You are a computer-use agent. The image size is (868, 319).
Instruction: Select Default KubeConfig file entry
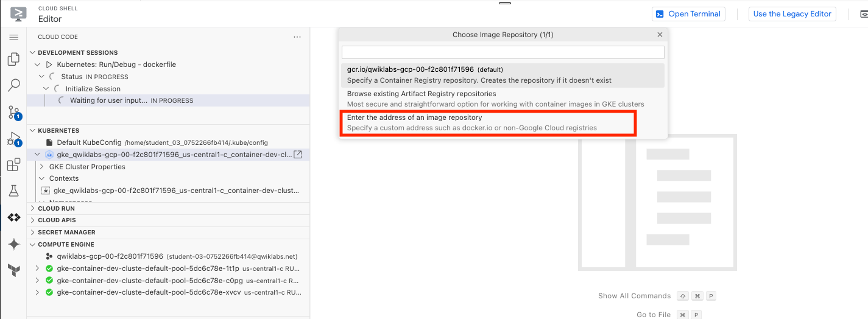(169, 142)
